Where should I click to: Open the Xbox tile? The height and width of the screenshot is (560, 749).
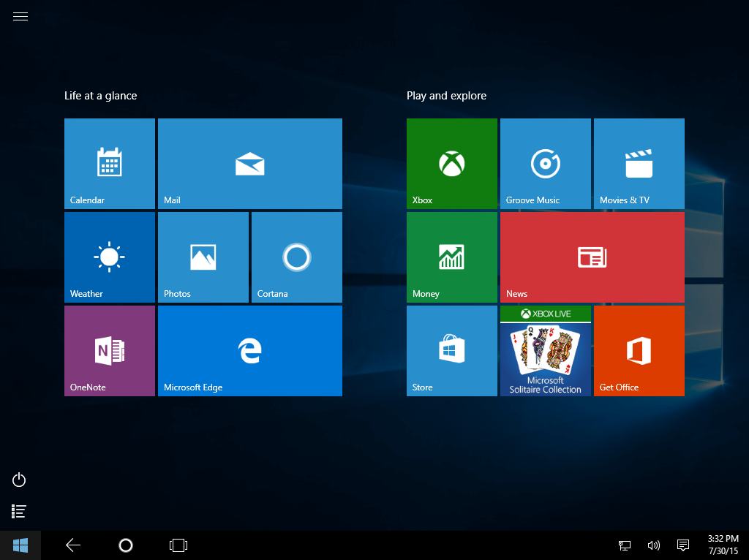[452, 164]
